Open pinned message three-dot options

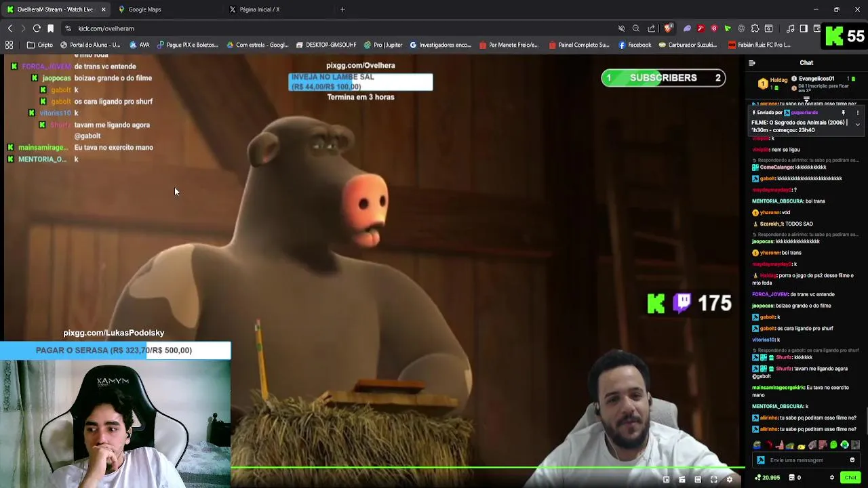(x=857, y=113)
